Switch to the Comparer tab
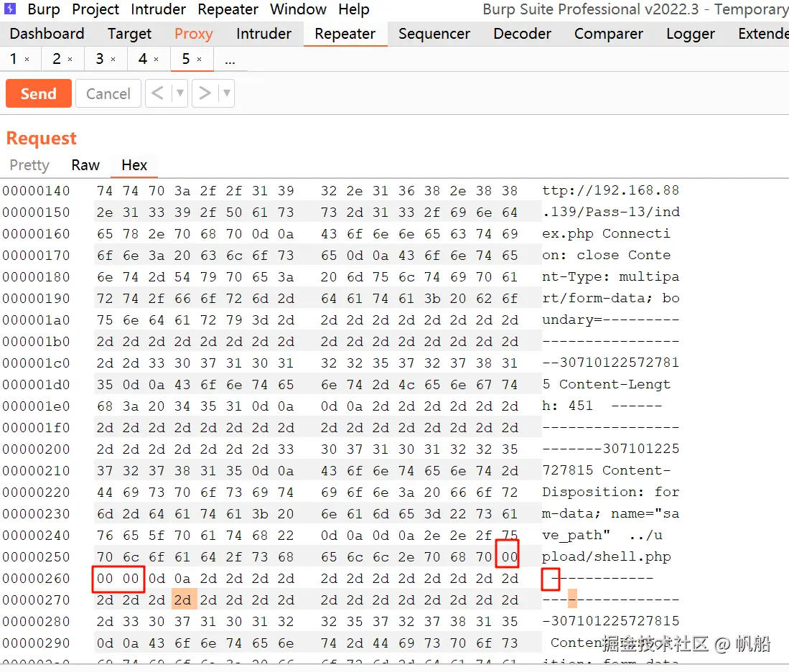789x672 pixels. point(609,34)
